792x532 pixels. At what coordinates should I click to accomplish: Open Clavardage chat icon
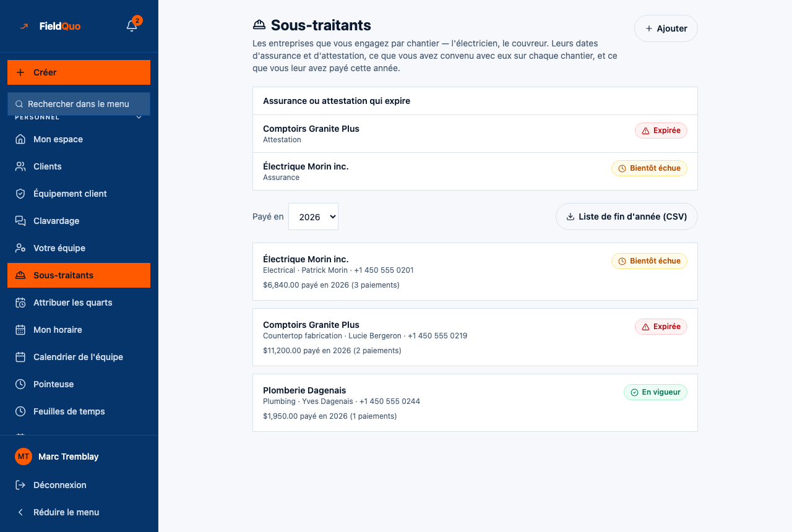[20, 221]
